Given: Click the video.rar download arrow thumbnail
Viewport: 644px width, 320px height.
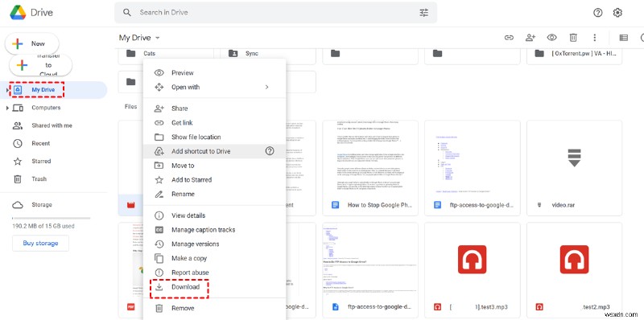Looking at the screenshot, I should click(x=574, y=158).
